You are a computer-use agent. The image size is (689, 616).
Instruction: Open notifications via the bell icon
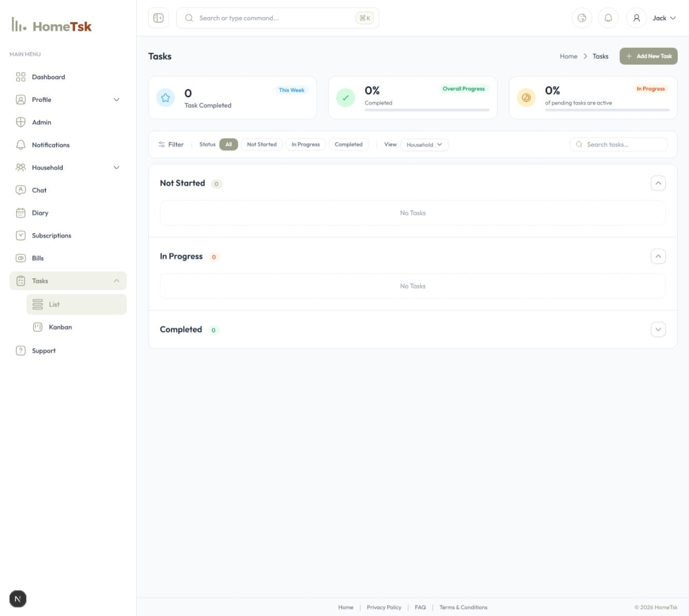(x=608, y=17)
